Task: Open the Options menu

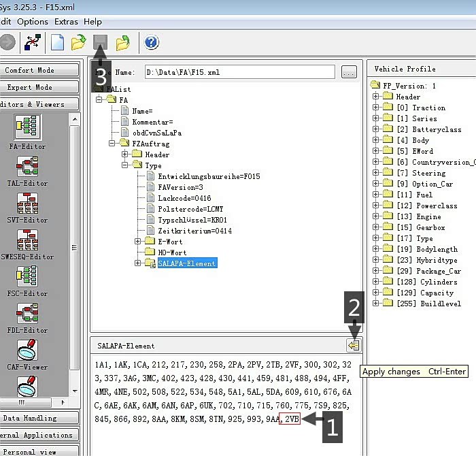Action: [x=33, y=22]
